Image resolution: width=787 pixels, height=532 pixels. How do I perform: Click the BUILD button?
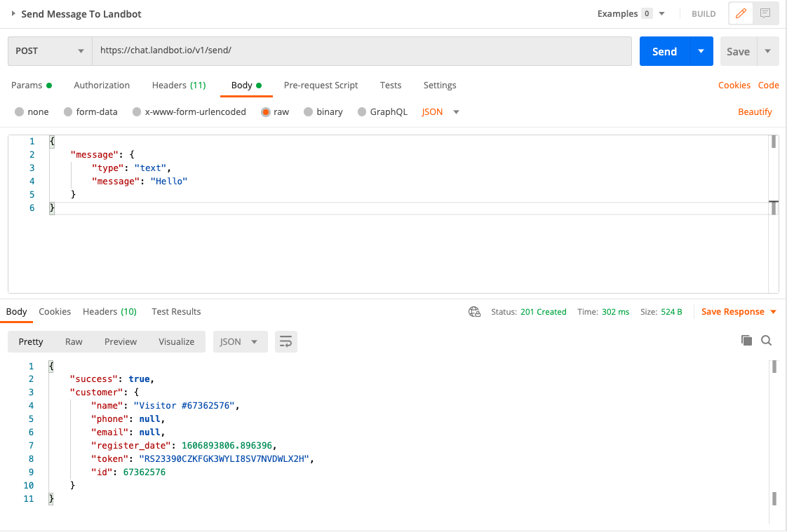(x=704, y=14)
